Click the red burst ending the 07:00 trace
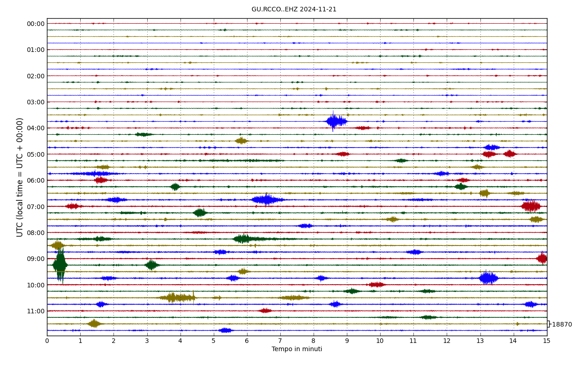588x373 pixels. (531, 206)
